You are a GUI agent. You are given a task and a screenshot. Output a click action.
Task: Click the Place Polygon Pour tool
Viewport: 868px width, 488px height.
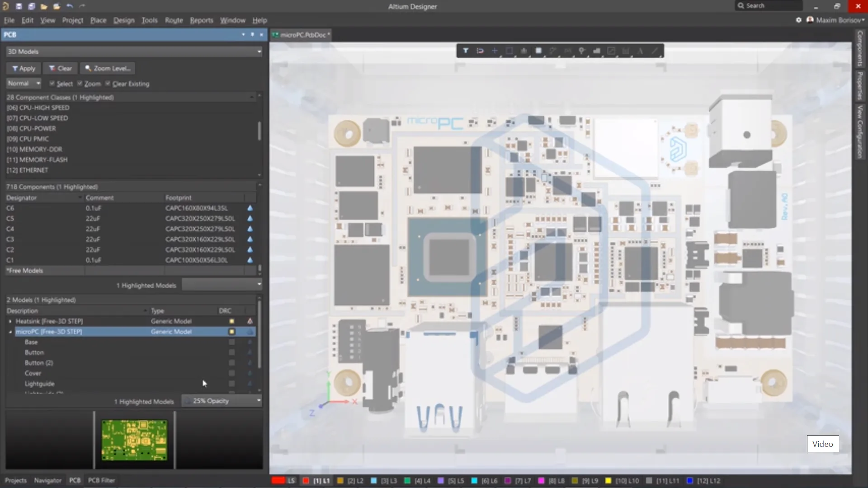(597, 51)
